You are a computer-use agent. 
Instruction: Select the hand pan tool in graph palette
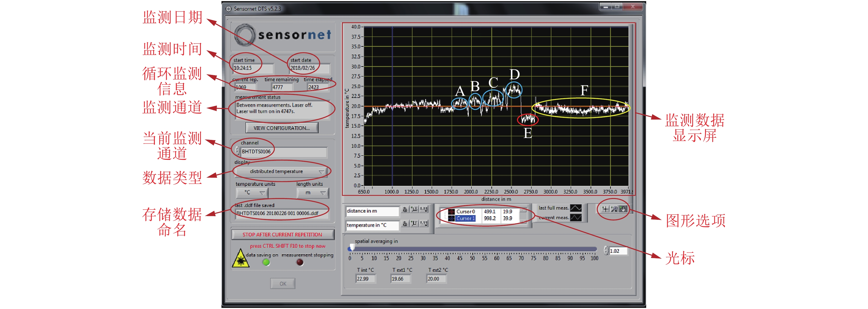coord(623,209)
